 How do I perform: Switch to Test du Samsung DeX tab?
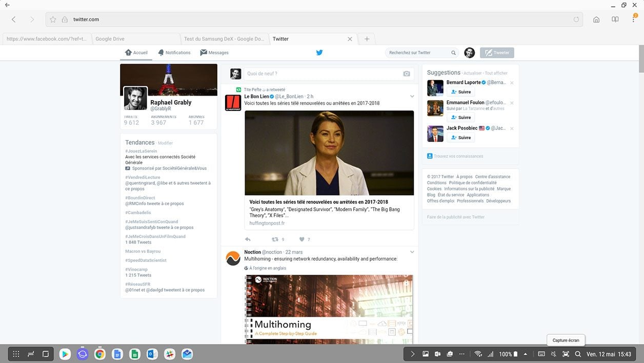(x=224, y=39)
